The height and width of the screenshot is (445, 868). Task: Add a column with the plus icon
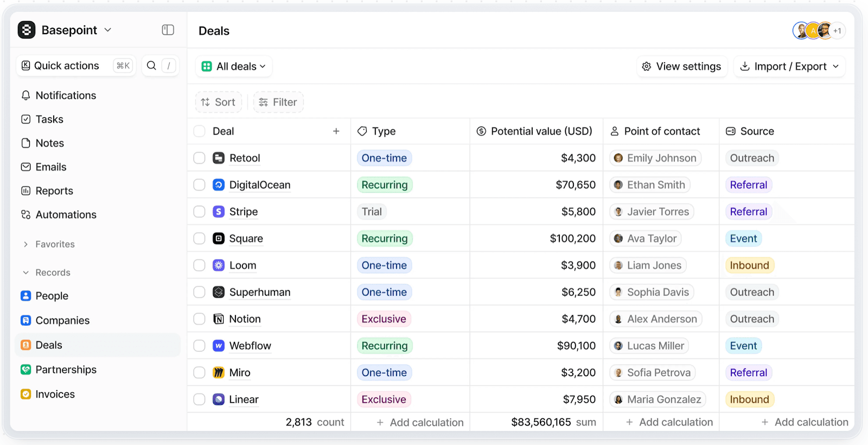[336, 131]
